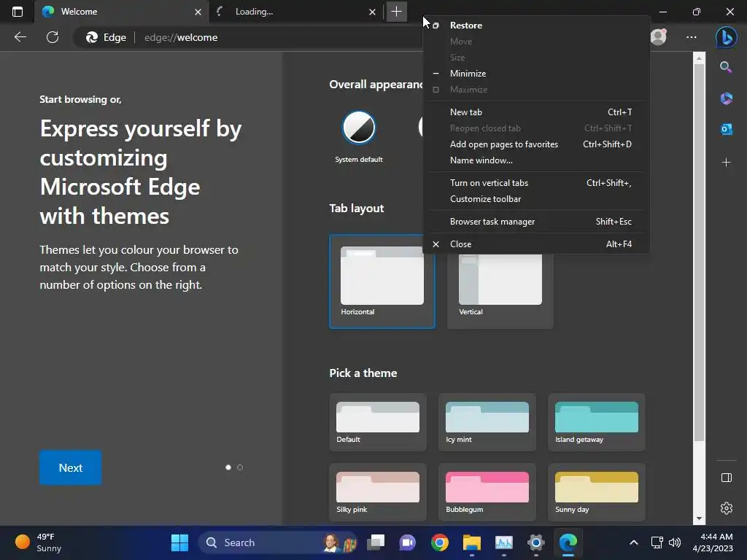This screenshot has height=560, width=747.
Task: Open the performance monitor taskbar icon
Action: coord(503,542)
